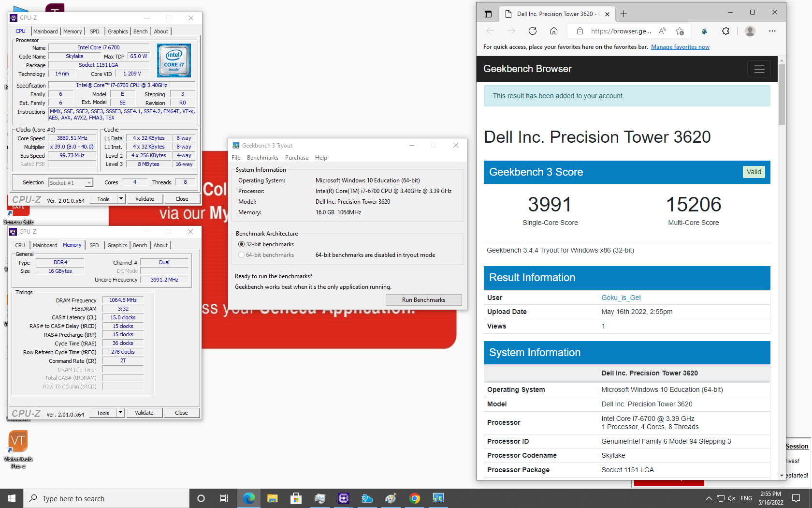Open the notification center icon

click(x=796, y=498)
